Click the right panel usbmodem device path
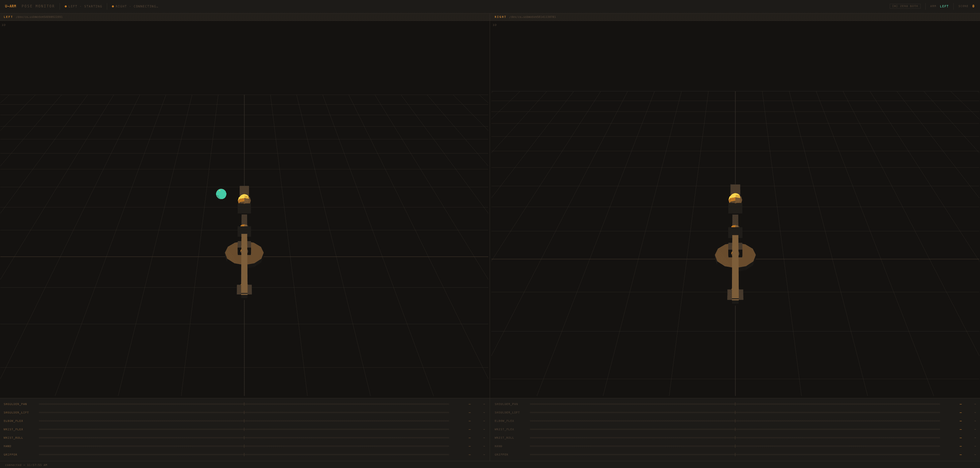 [x=532, y=17]
